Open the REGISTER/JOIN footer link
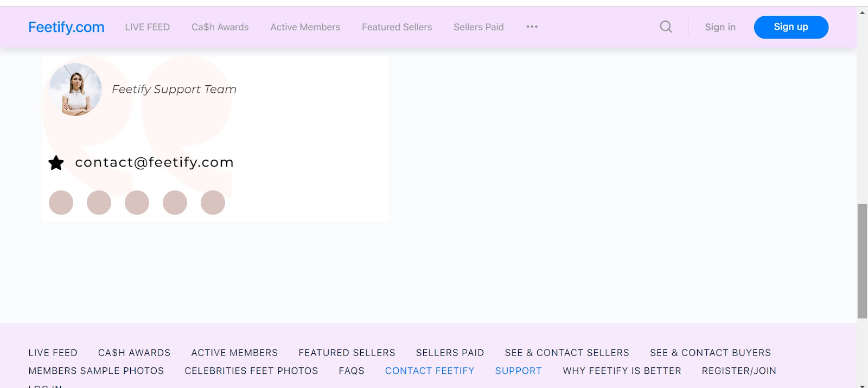 click(x=739, y=371)
